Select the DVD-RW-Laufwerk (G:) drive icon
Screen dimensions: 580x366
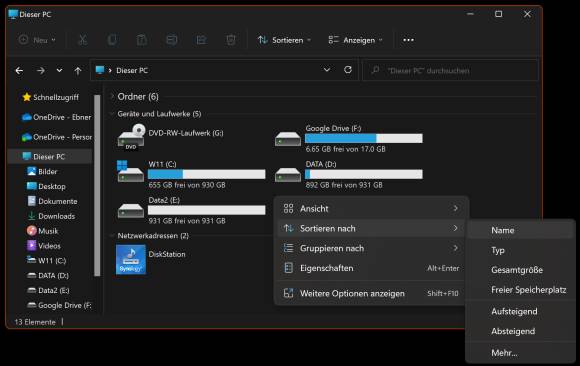131,137
